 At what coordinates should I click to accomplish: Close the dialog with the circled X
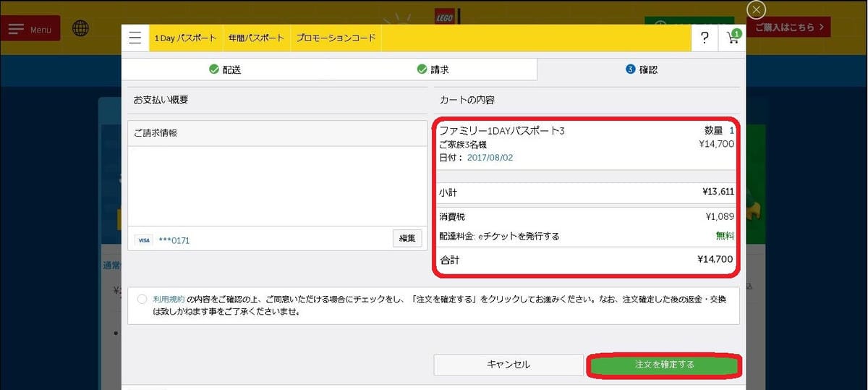[x=756, y=9]
